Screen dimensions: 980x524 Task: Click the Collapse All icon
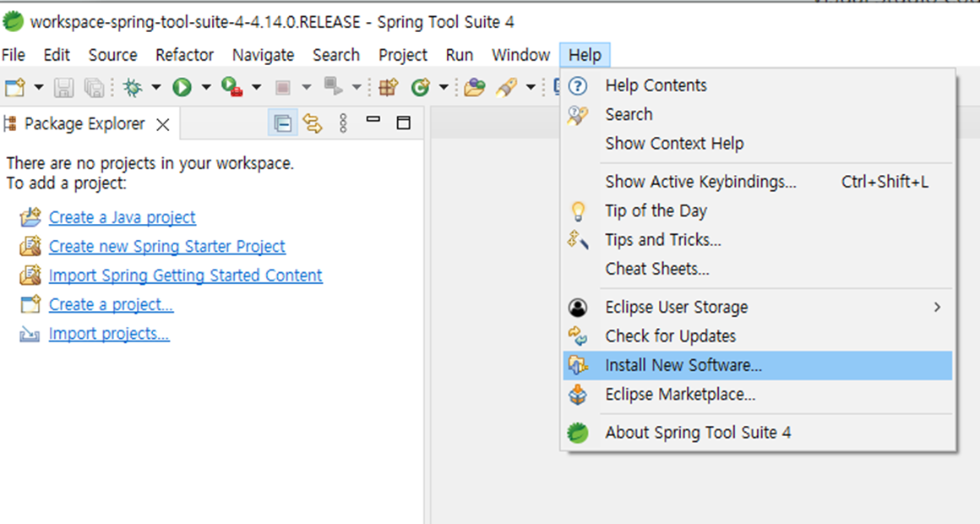282,123
